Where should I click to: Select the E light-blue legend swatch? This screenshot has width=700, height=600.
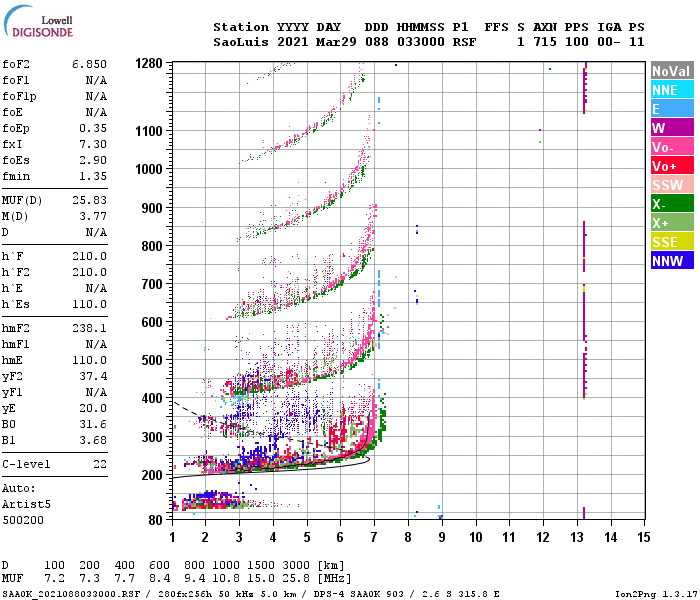[x=672, y=109]
